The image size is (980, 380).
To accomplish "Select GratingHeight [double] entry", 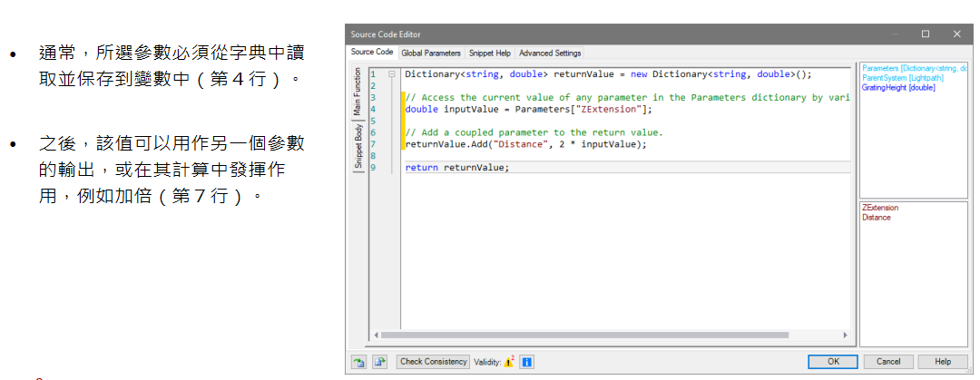I will click(898, 87).
